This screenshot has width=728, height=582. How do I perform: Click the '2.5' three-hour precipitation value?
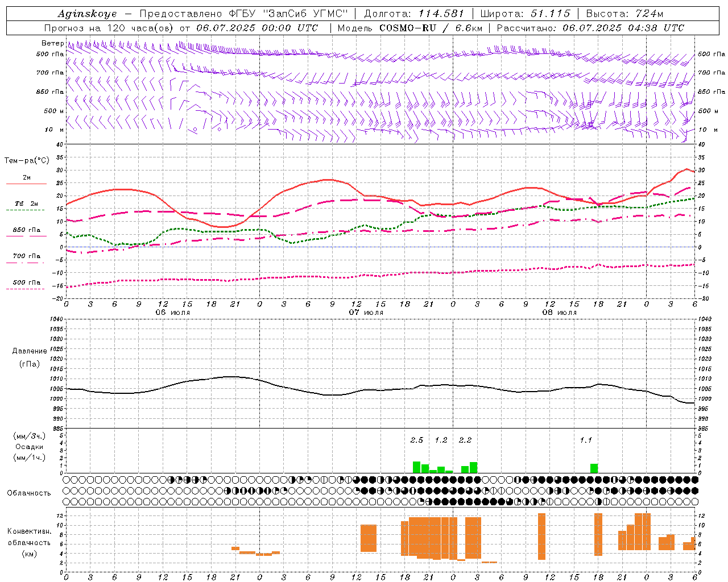click(417, 440)
